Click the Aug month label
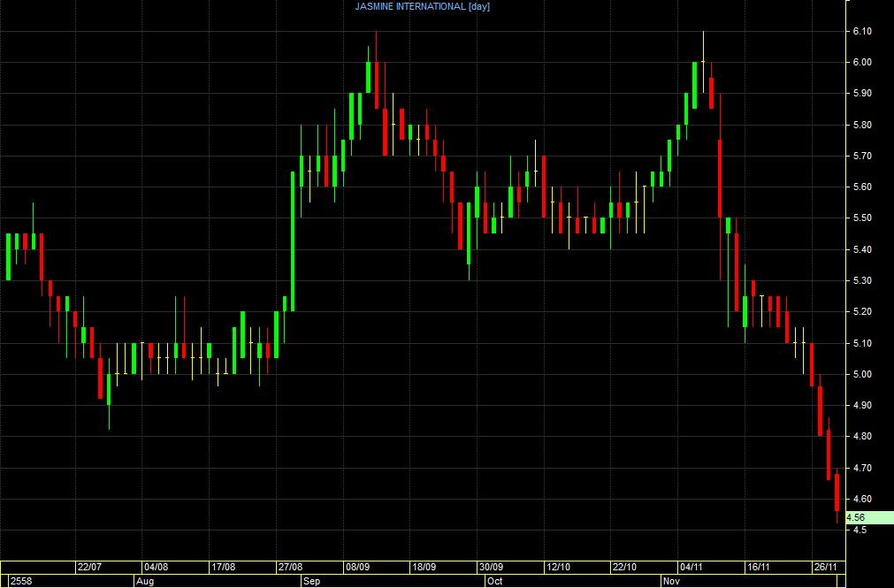This screenshot has width=894, height=588. pos(145,581)
